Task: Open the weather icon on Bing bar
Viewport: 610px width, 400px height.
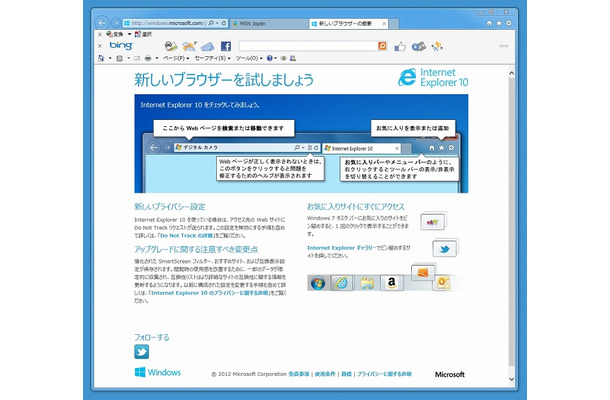Action: click(x=189, y=46)
